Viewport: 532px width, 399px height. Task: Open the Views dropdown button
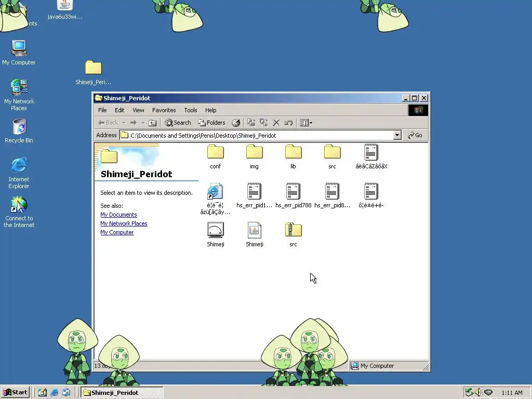(x=306, y=123)
